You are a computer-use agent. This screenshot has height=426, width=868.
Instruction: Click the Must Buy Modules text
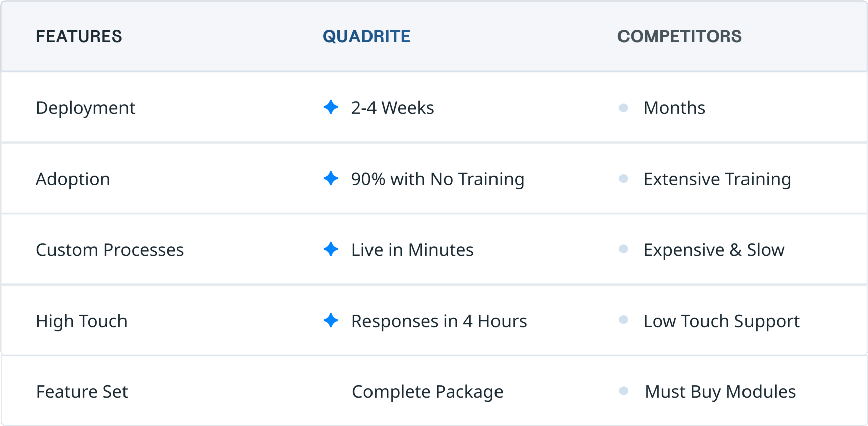(720, 392)
